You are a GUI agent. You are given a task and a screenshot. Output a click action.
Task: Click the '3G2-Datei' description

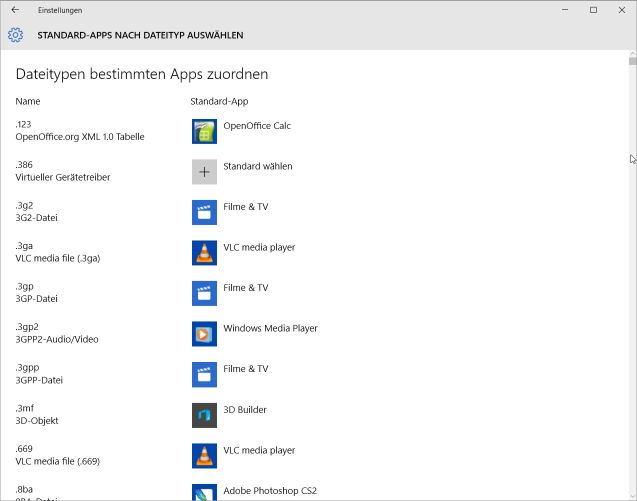click(37, 218)
